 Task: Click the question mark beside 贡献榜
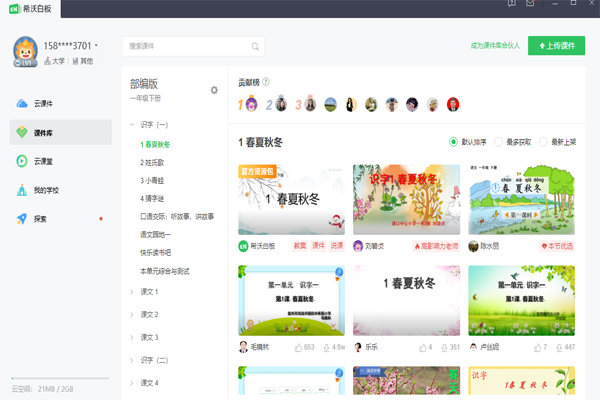266,82
